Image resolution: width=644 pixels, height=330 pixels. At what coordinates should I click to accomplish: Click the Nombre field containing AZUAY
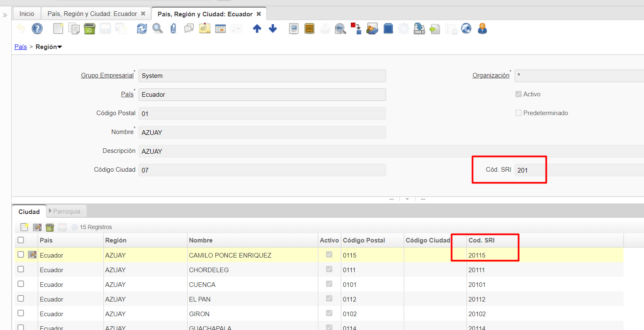click(262, 132)
